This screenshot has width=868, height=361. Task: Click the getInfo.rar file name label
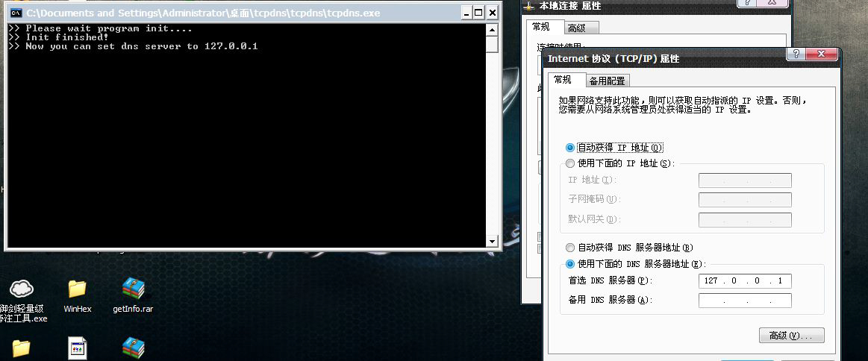(133, 309)
